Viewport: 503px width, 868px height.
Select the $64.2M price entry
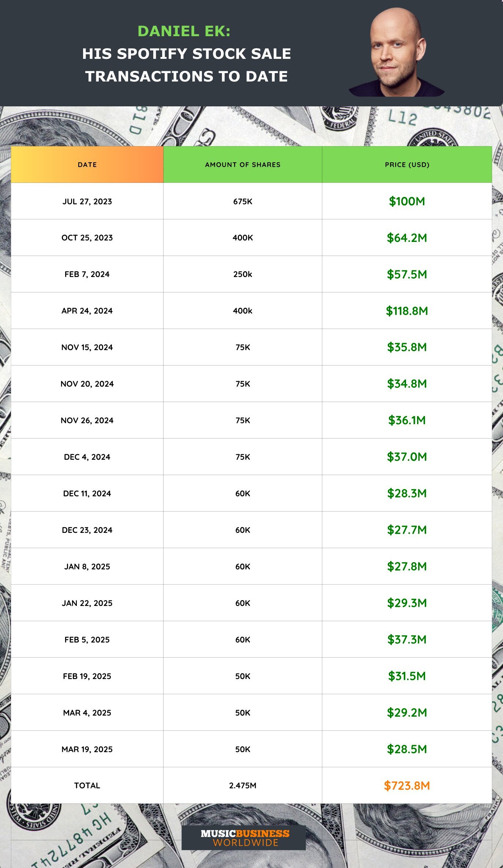click(407, 238)
